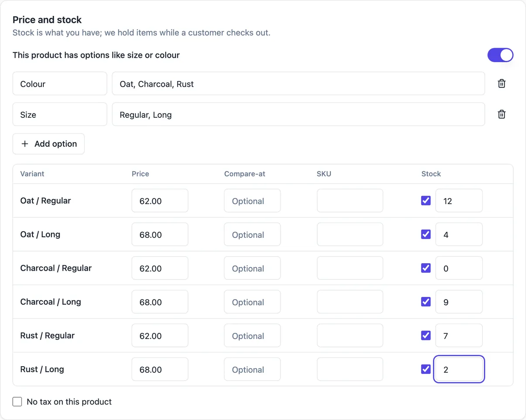The image size is (526, 420).
Task: Click the Add option button
Action: (x=49, y=144)
